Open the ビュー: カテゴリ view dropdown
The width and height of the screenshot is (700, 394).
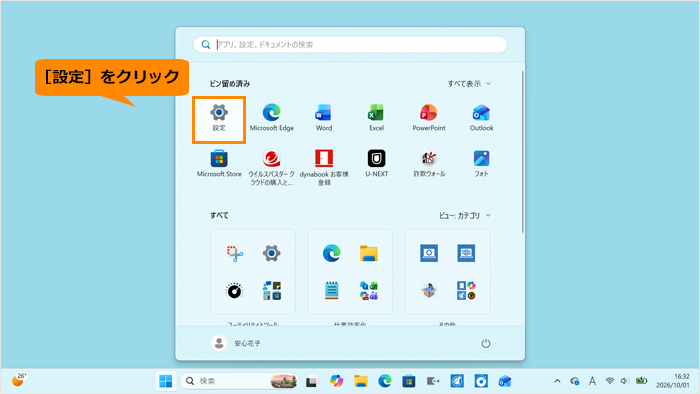[x=465, y=216]
